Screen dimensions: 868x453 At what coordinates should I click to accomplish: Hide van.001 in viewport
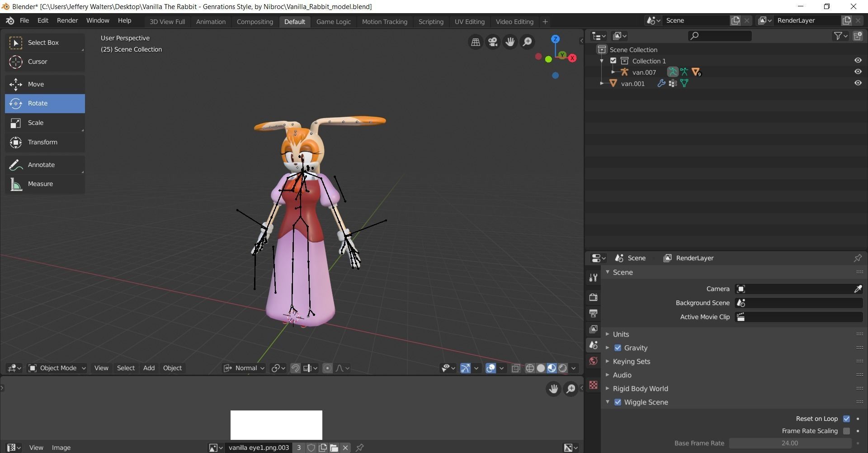(x=858, y=83)
